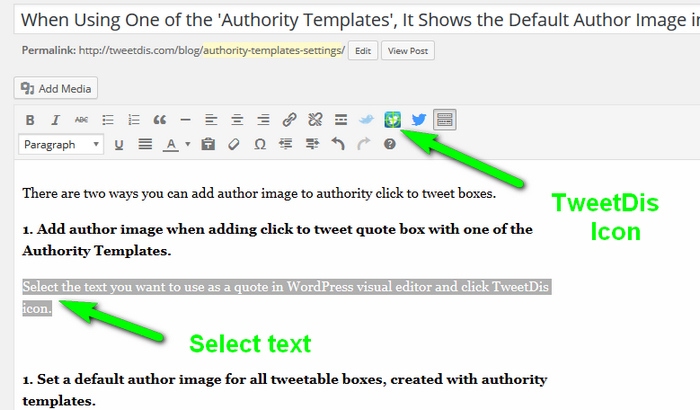Click the 'Set a default author image' heading
The image size is (700, 410).
284,390
